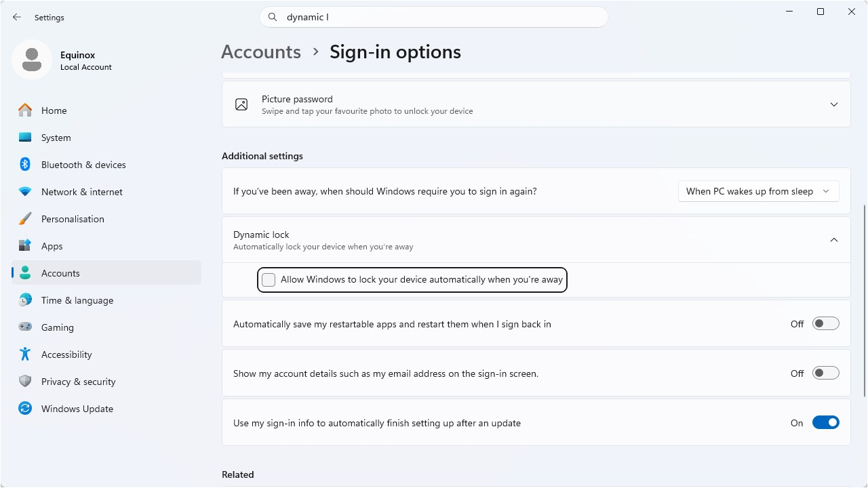Open the Windows Update sync icon
This screenshot has height=488, width=868.
pos(25,409)
